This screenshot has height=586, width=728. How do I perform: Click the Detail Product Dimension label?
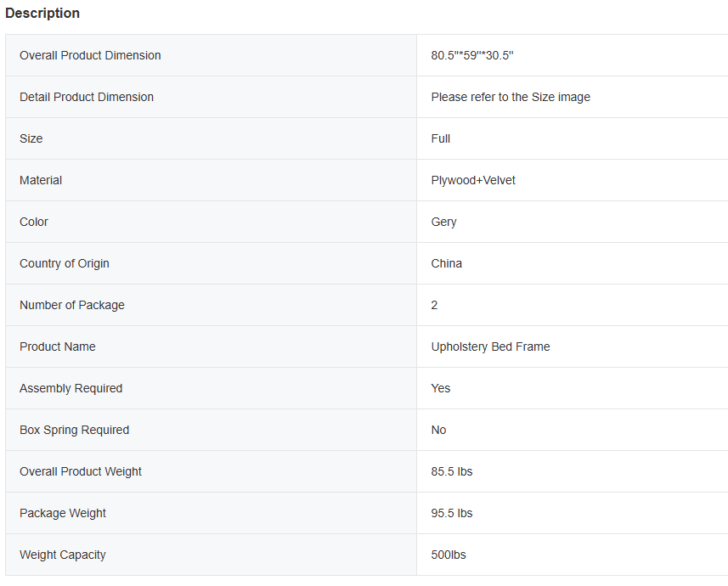pyautogui.click(x=87, y=97)
